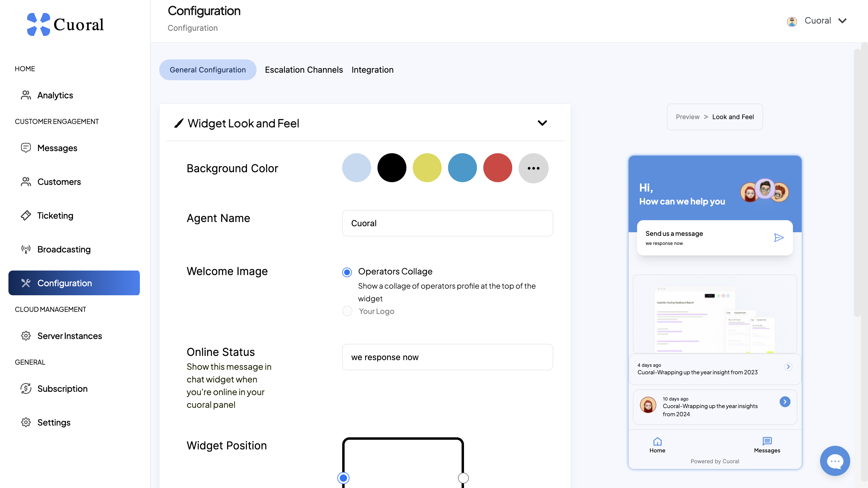The height and width of the screenshot is (488, 868).
Task: Click the Cuoral logo
Action: [66, 24]
